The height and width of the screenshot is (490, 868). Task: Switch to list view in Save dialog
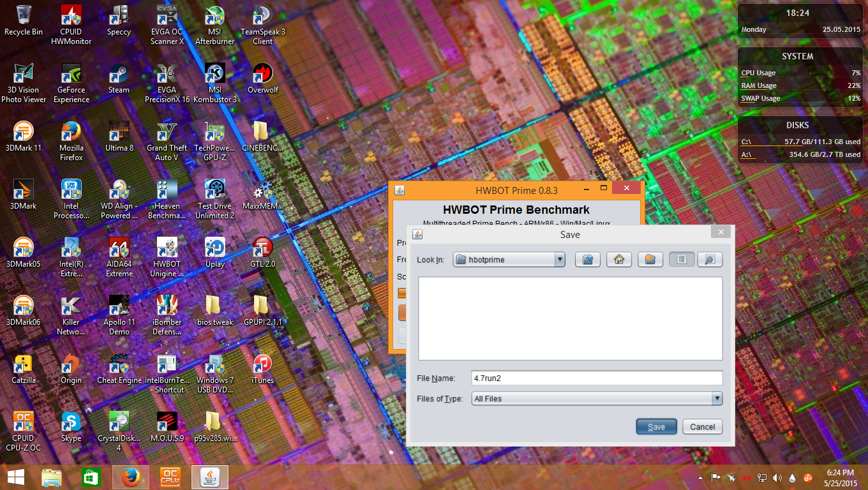[x=682, y=259]
